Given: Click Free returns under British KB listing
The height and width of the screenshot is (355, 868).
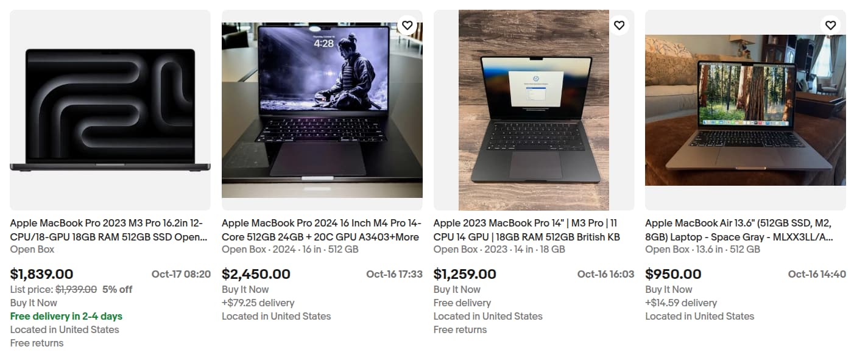Looking at the screenshot, I should click(460, 329).
